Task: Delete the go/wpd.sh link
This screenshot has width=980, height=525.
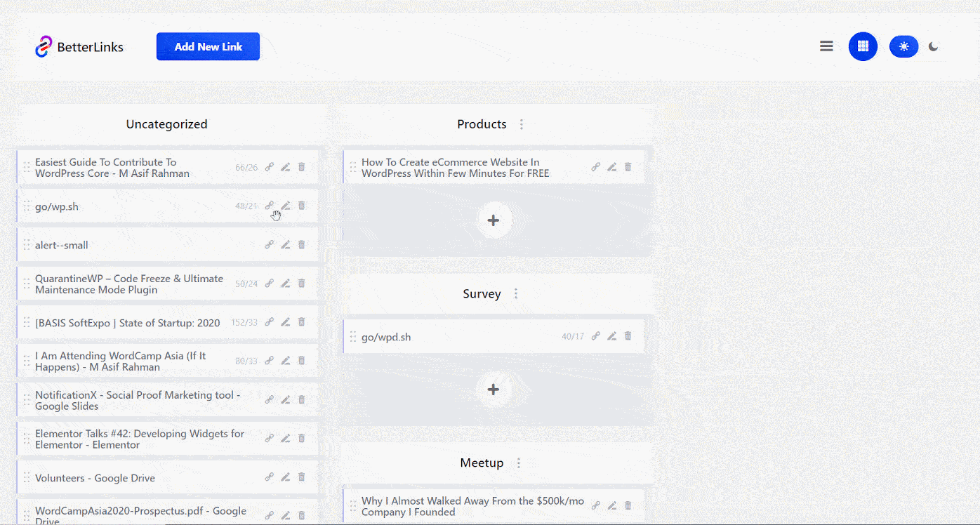Action: coord(628,336)
